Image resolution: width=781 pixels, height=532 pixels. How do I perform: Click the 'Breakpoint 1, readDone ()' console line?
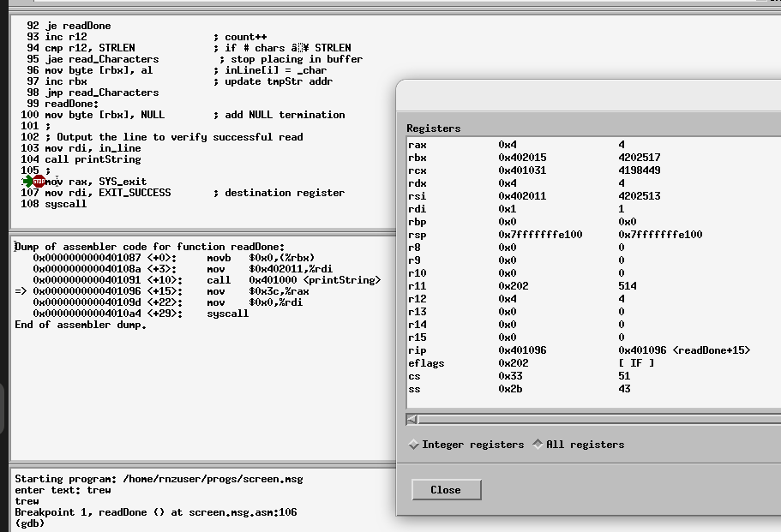point(156,512)
